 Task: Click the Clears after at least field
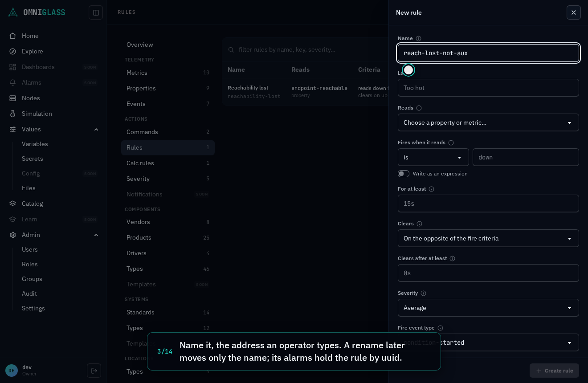click(488, 273)
